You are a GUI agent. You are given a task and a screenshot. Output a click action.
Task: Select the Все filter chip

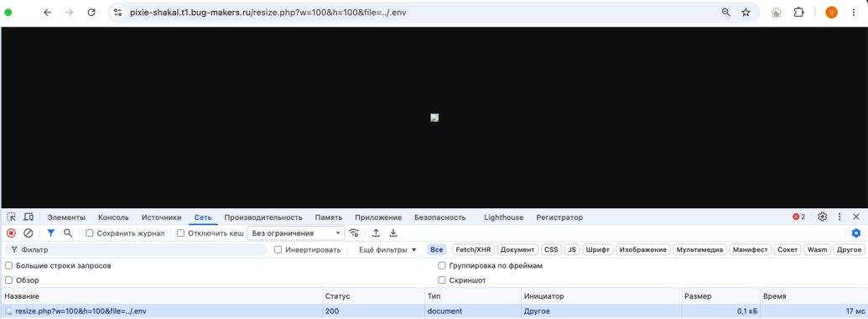point(437,250)
